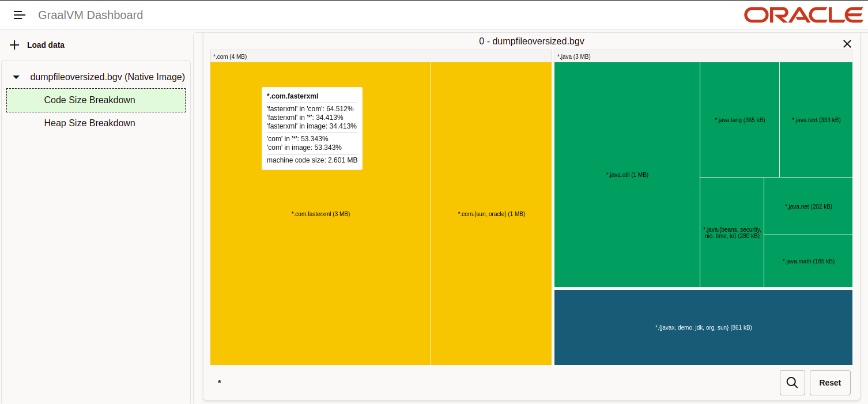Click the Load data button
The height and width of the screenshot is (404, 868).
(46, 45)
